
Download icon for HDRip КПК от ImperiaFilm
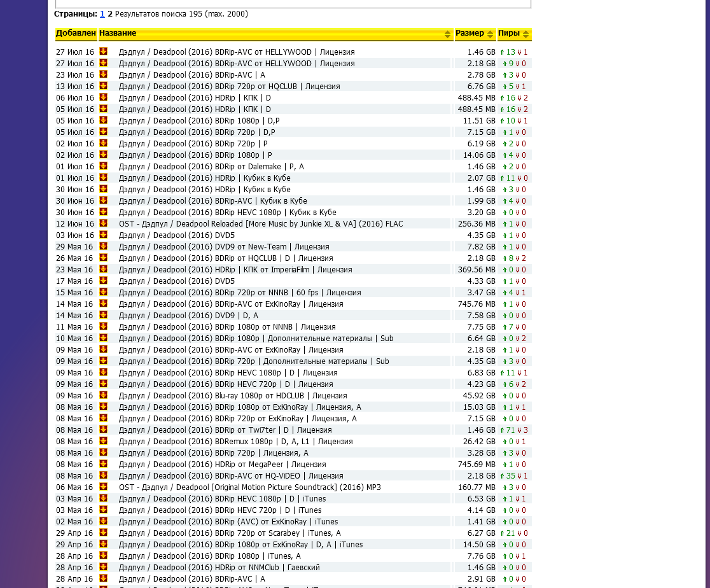point(103,270)
